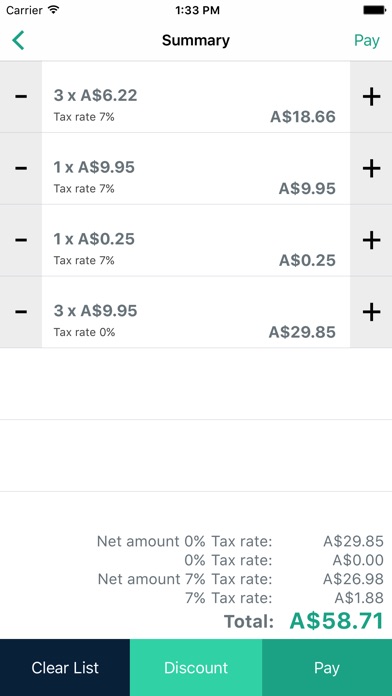Select the A$18.66 line item row

pos(196,97)
